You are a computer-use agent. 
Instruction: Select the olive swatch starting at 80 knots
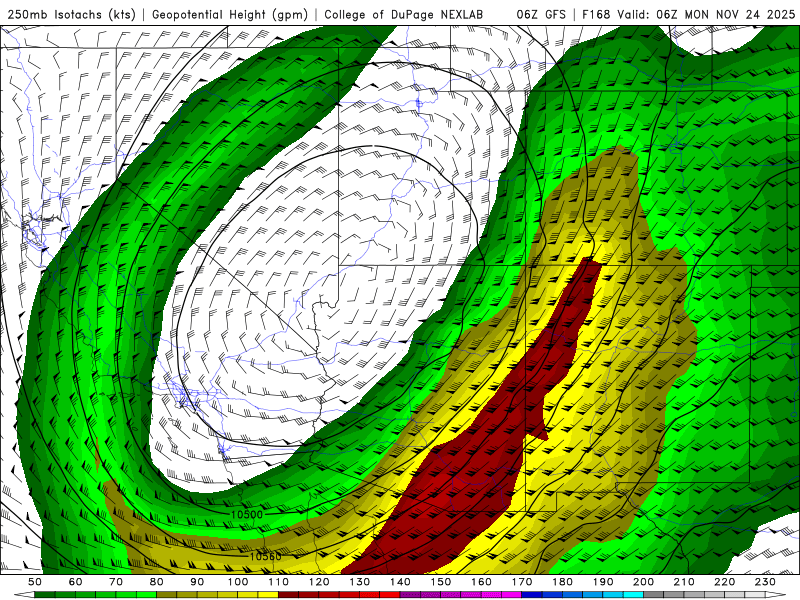click(167, 594)
